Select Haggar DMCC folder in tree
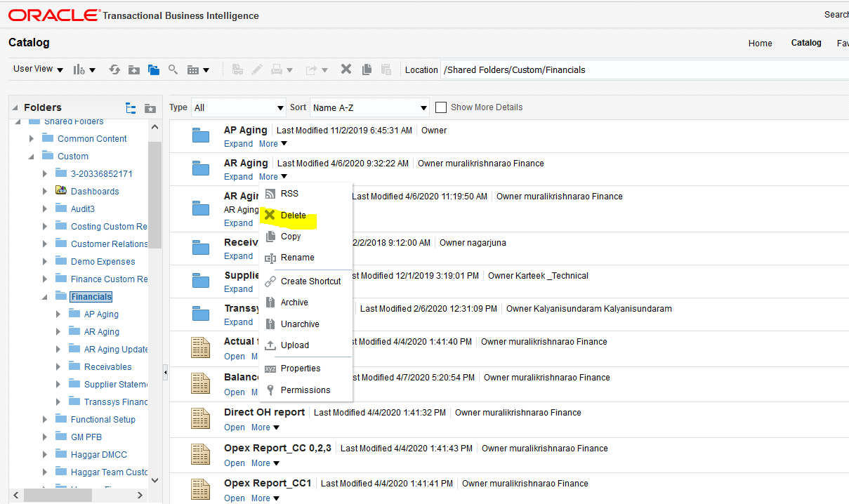Image resolution: width=849 pixels, height=504 pixels. 98,454
